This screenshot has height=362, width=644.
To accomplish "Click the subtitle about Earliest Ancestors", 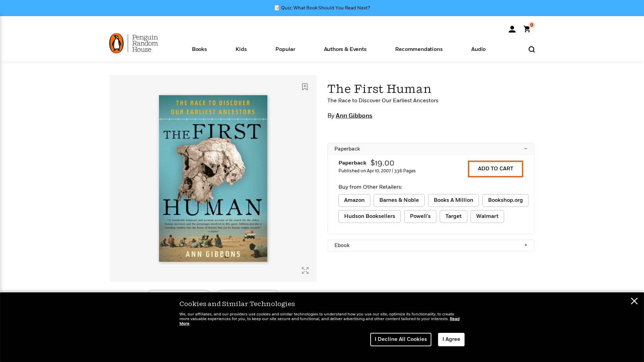I will pyautogui.click(x=383, y=101).
